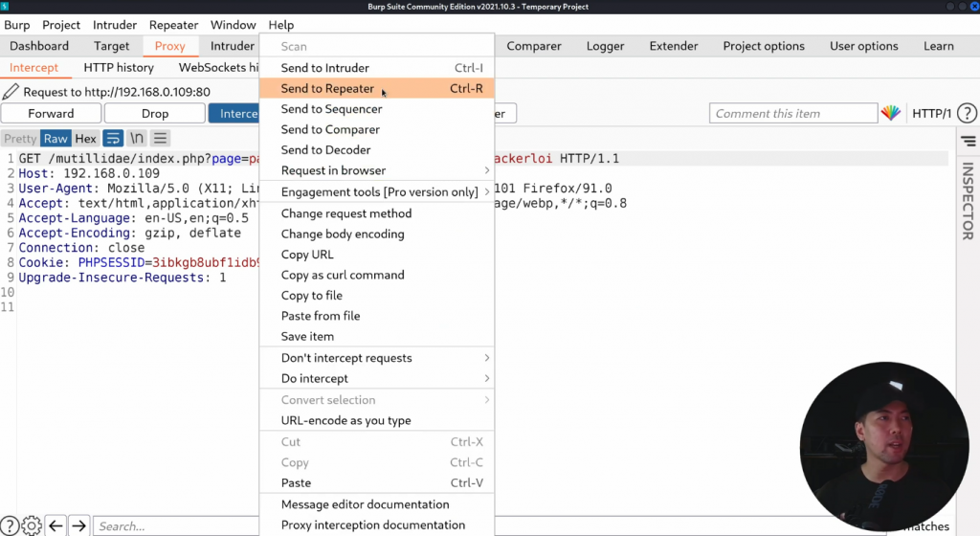
Task: Go to previous search match arrow
Action: tap(56, 525)
